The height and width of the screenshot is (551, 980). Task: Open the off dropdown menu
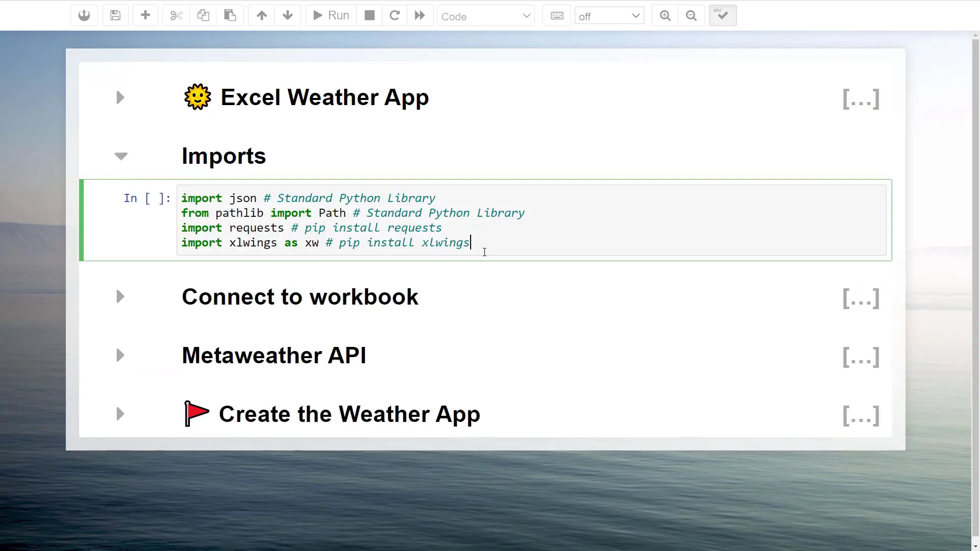point(609,15)
